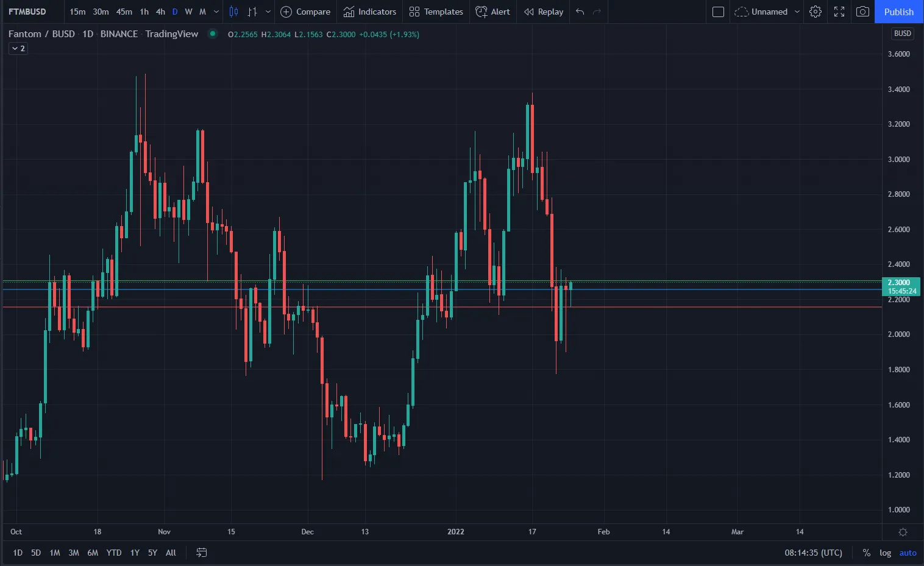The image size is (924, 566).
Task: Switch to 30m timeframe
Action: 101,12
